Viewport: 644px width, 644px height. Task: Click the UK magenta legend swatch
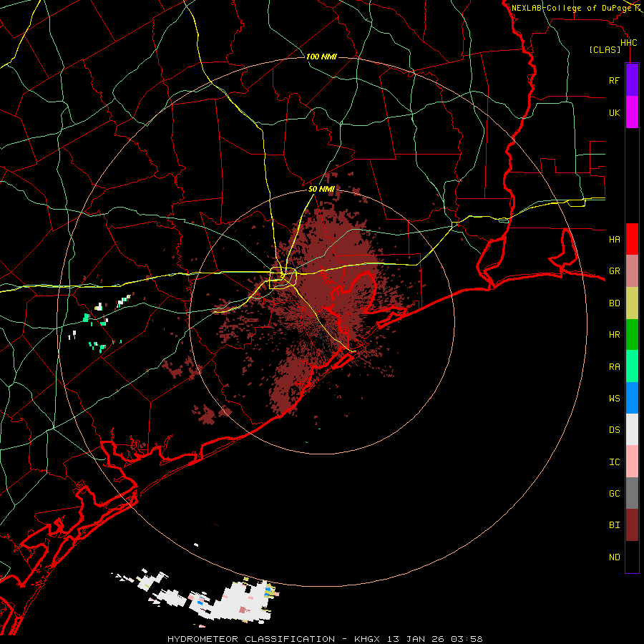pos(632,112)
